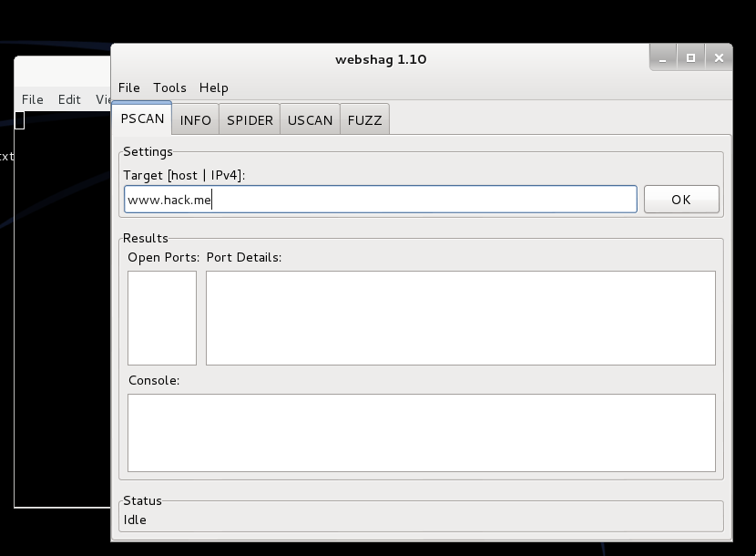Click inside the Console output area
The width and height of the screenshot is (756, 556).
(x=421, y=431)
